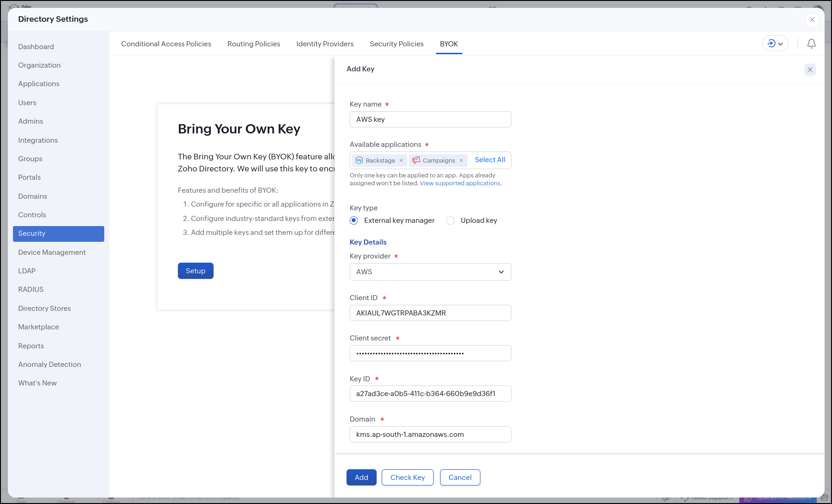Select the Upload key option
832x504 pixels.
(450, 220)
